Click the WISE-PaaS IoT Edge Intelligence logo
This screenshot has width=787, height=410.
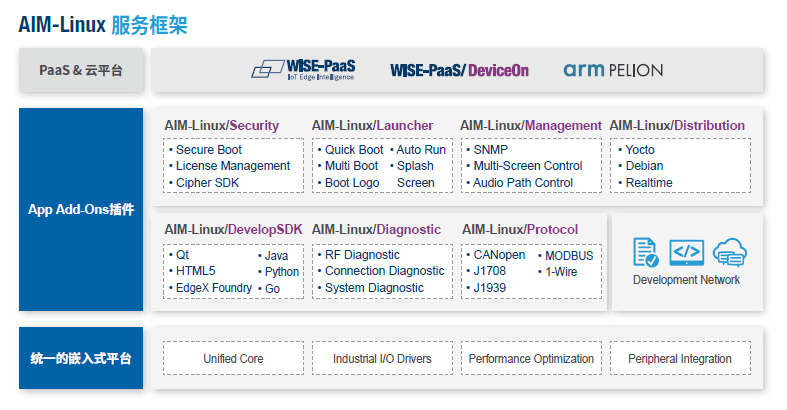tap(303, 70)
